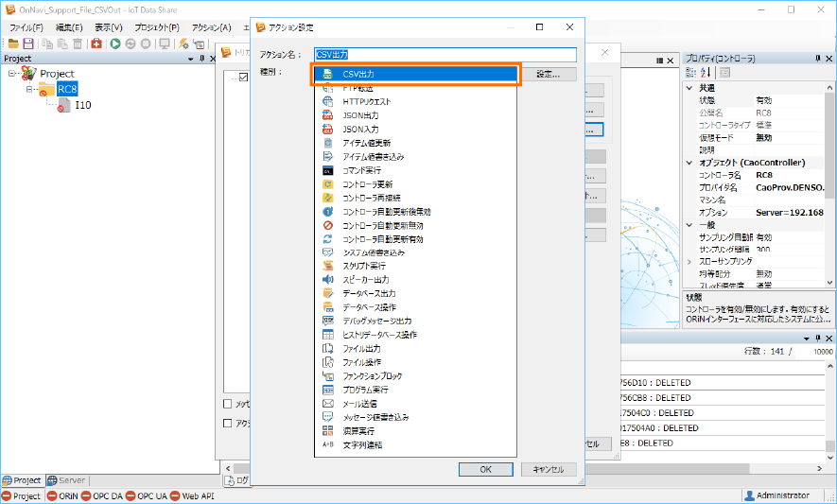
Task: Click the open folder icon in the toolbar
Action: click(13, 43)
